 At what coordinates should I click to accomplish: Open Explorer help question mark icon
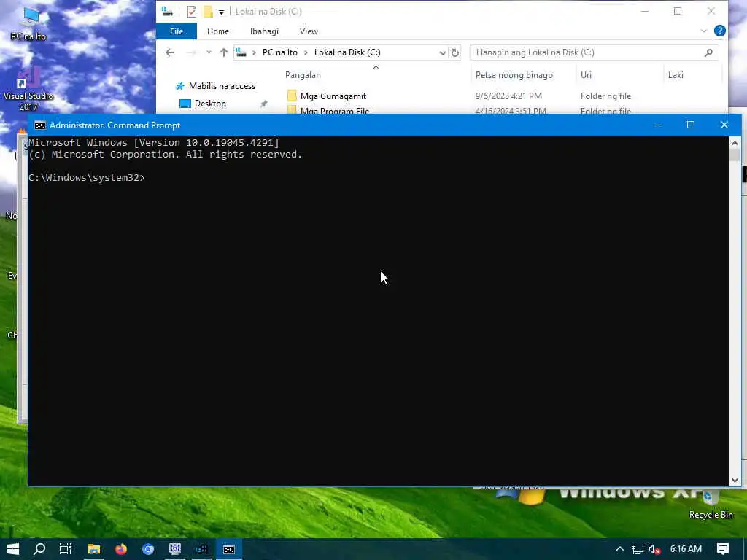point(720,31)
